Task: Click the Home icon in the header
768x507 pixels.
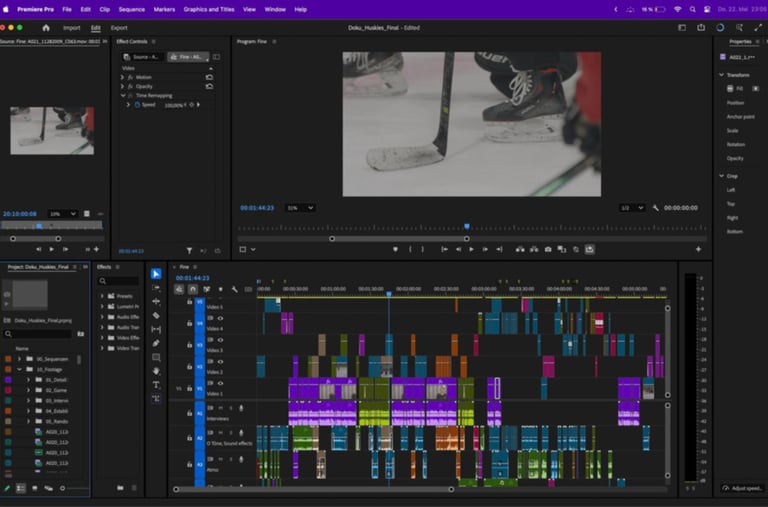Action: (x=45, y=28)
